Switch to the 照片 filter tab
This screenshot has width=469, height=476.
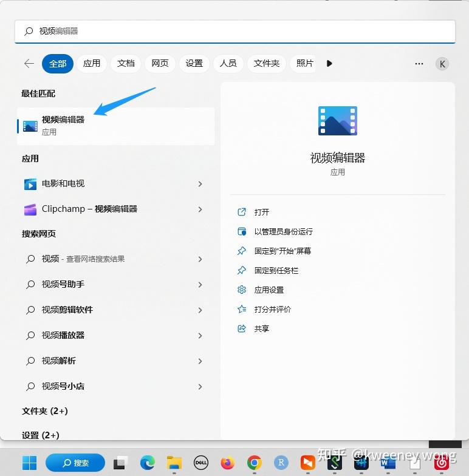coord(304,63)
